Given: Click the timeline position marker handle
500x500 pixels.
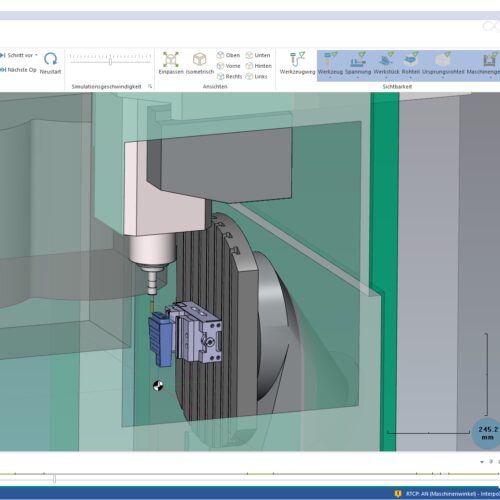Looking at the screenshot, I should pyautogui.click(x=54, y=479).
